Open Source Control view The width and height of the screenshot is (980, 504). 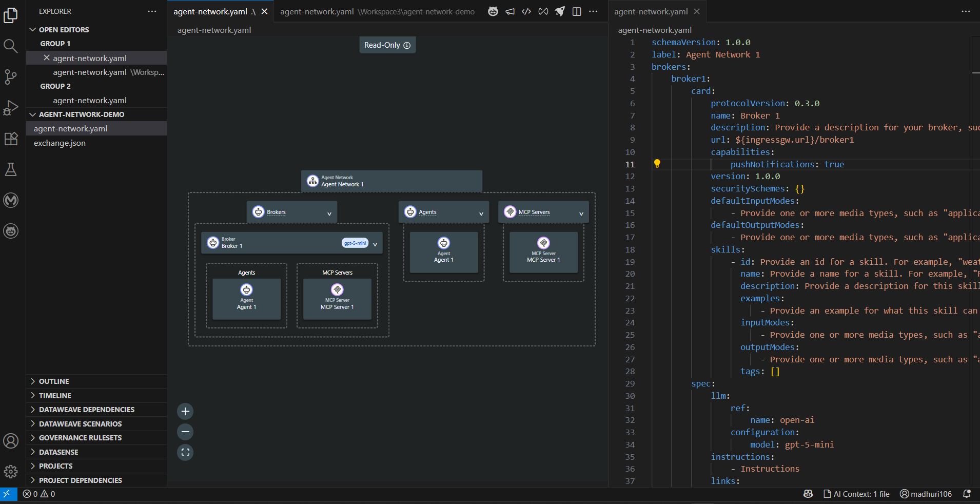click(x=11, y=77)
